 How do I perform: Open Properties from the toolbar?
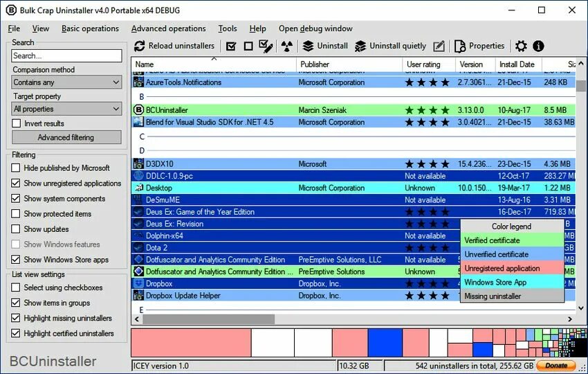pos(479,46)
